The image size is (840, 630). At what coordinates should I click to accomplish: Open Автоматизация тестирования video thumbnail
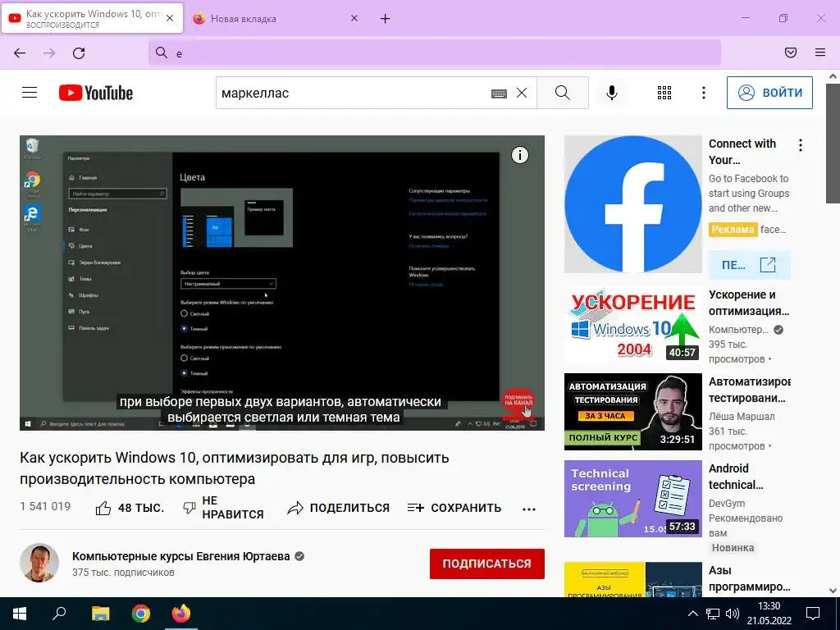click(x=633, y=412)
